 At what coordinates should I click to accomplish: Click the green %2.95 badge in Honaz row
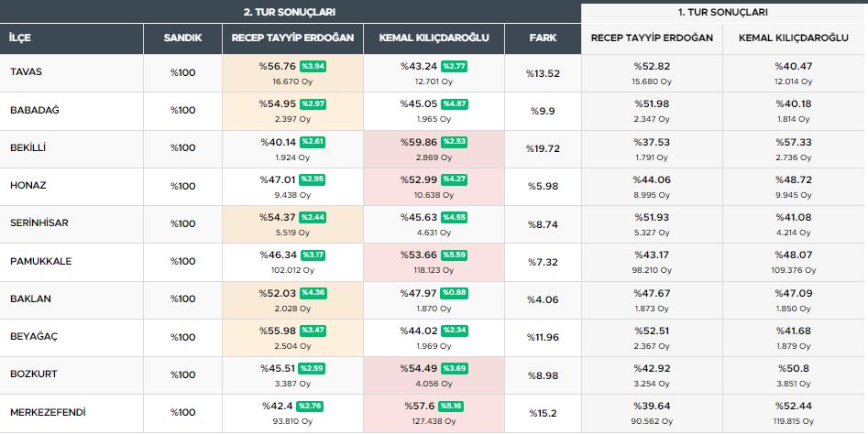coord(313,179)
